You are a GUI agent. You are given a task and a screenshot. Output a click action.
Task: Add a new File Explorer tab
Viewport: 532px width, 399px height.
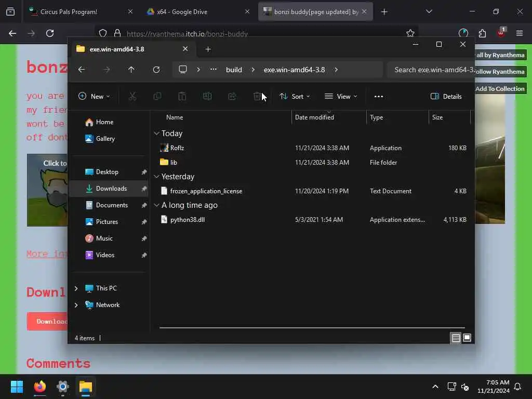tap(208, 49)
